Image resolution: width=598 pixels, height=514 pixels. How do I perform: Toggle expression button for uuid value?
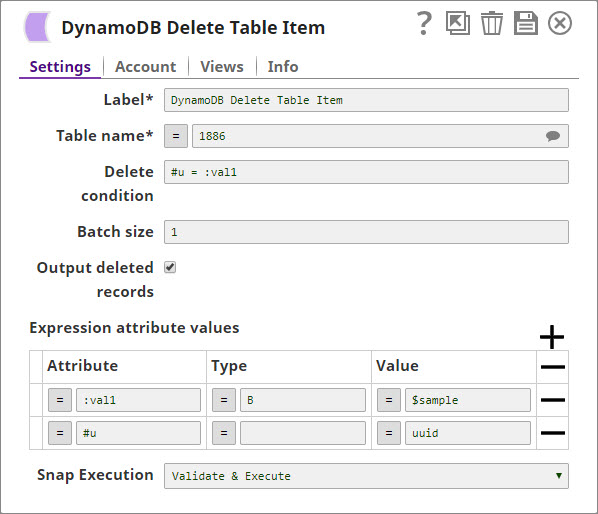tap(389, 433)
